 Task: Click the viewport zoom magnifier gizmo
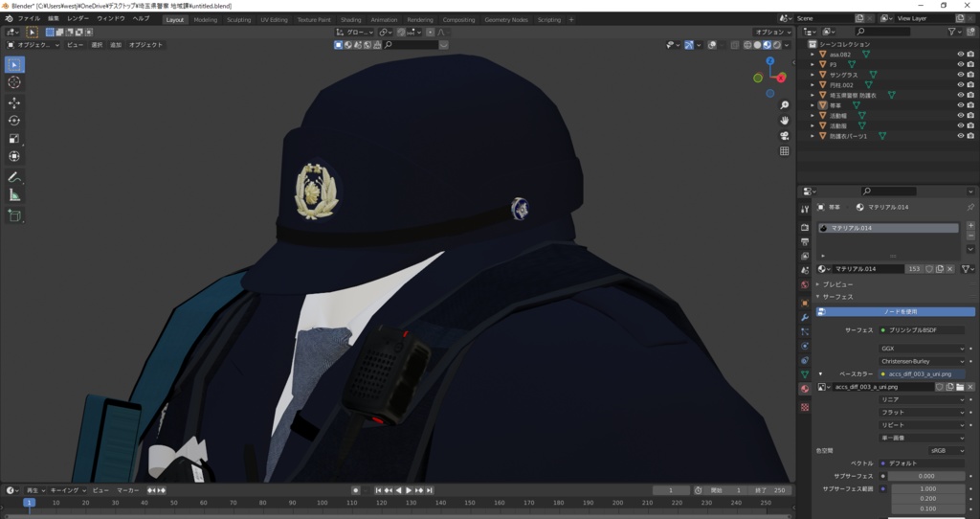785,105
